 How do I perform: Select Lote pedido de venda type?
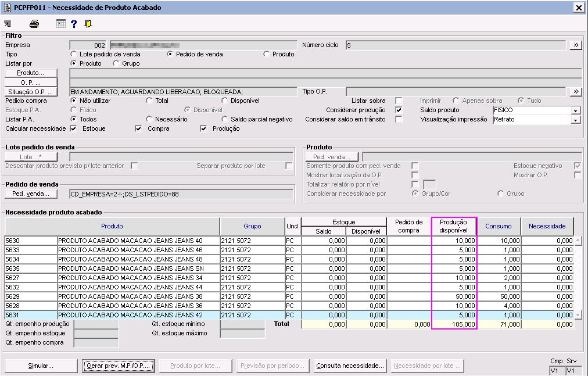pos(73,54)
